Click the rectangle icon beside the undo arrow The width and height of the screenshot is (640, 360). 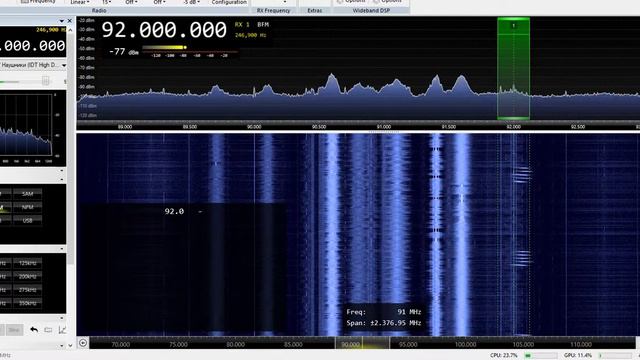(48, 329)
